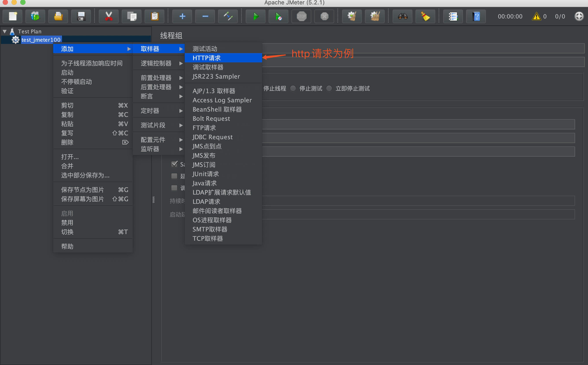
Task: Click the Paste clipboard icon
Action: [155, 16]
